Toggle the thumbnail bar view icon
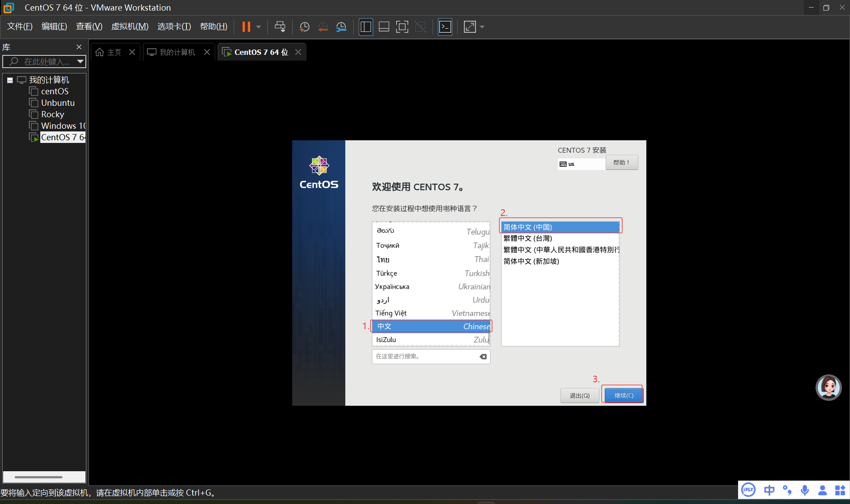Viewport: 850px width, 504px height. pos(384,27)
